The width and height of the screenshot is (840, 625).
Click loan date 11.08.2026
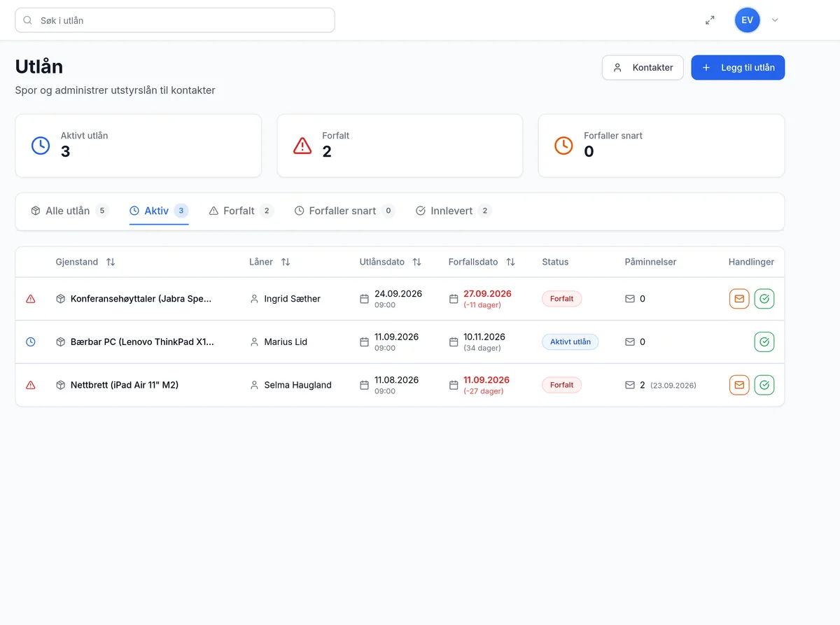click(x=396, y=380)
